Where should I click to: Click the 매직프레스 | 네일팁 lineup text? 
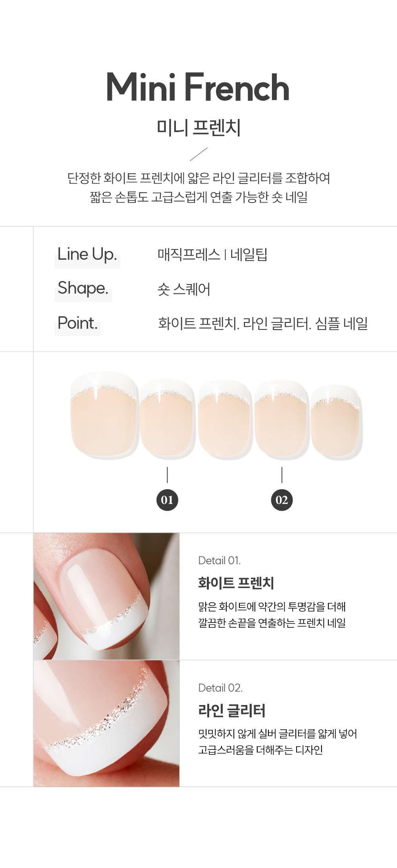coord(212,255)
